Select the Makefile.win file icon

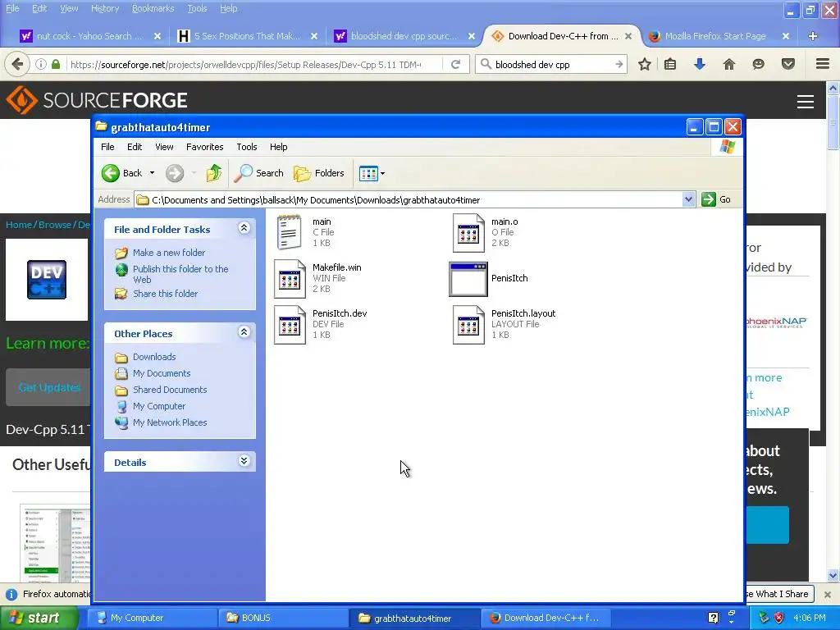[290, 279]
